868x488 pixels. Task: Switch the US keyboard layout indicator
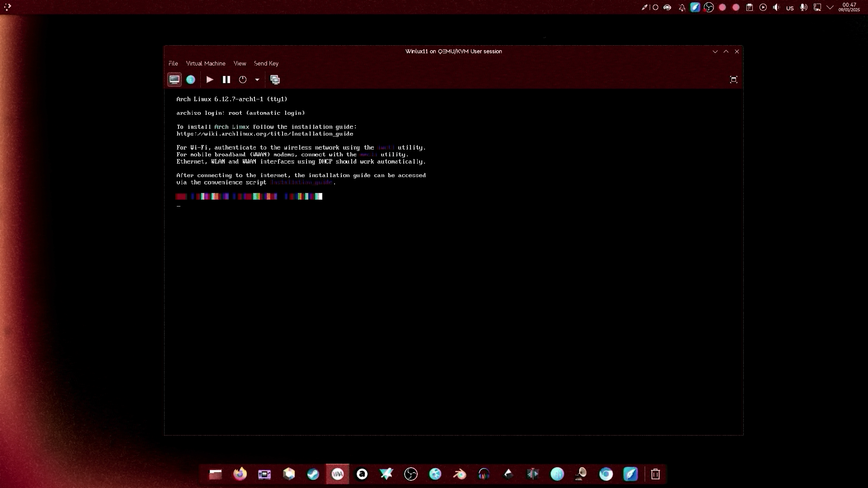pyautogui.click(x=790, y=8)
